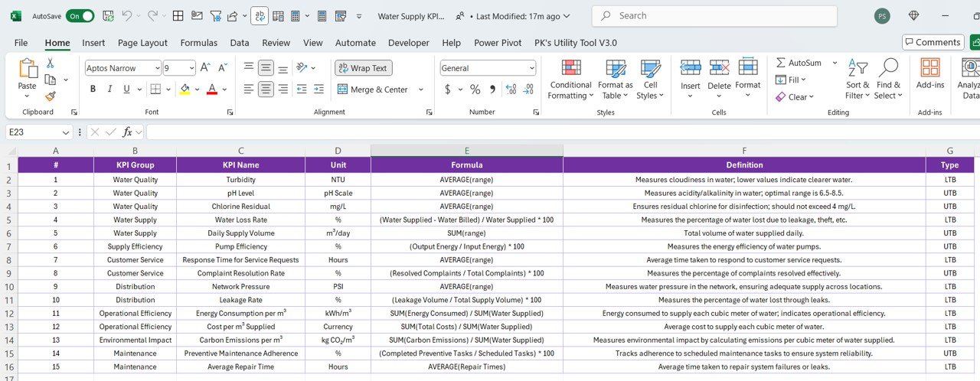Open the Add-ins icon
Screen dimensions: 980x381
[930, 68]
